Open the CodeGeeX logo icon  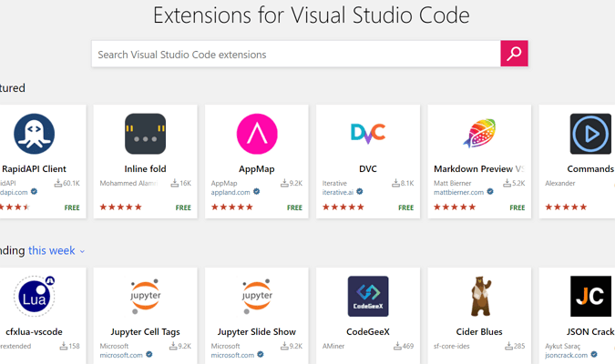pyautogui.click(x=368, y=297)
